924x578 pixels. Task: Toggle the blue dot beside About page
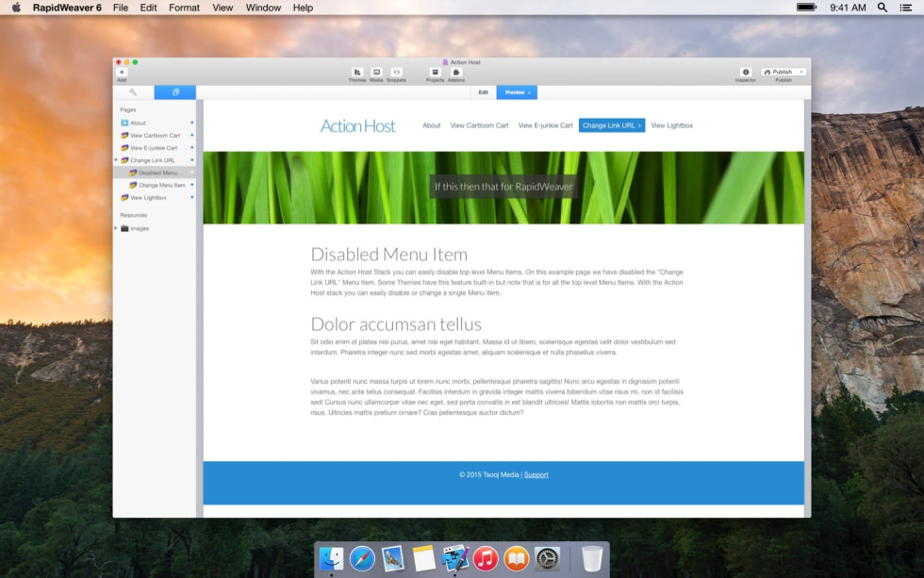(192, 123)
